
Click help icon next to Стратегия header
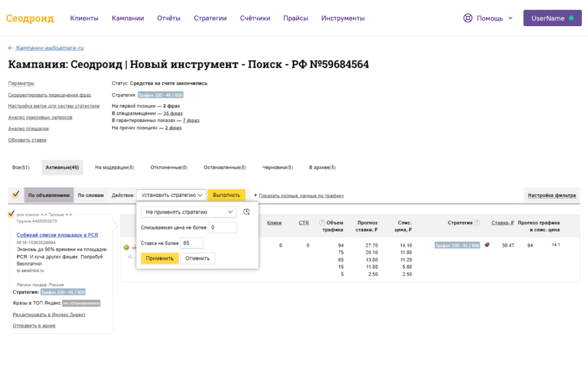tap(477, 222)
